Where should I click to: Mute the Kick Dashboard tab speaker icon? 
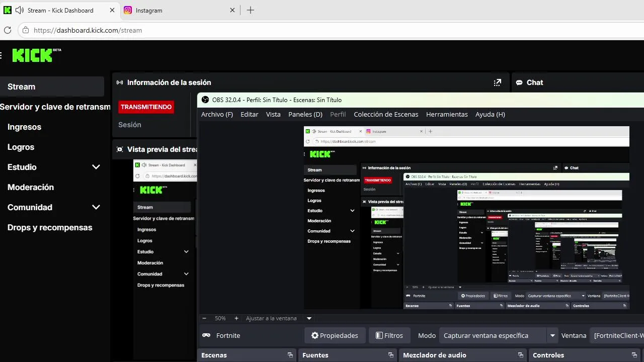pyautogui.click(x=20, y=10)
